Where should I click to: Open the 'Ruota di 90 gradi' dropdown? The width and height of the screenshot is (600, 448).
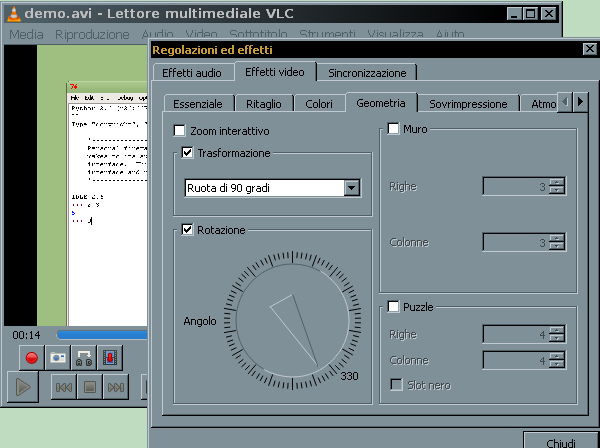pyautogui.click(x=273, y=187)
